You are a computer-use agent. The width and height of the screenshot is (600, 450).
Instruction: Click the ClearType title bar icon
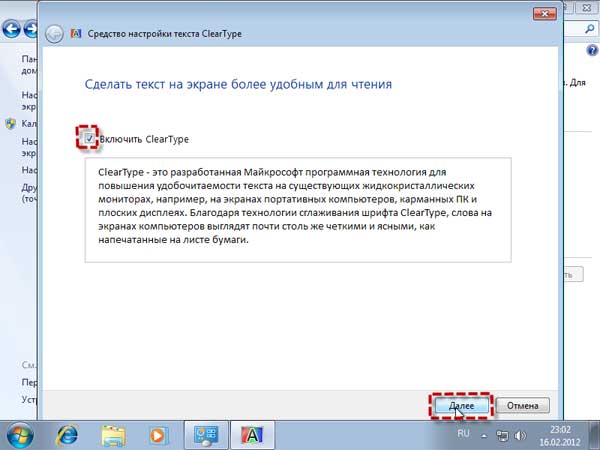tap(76, 34)
